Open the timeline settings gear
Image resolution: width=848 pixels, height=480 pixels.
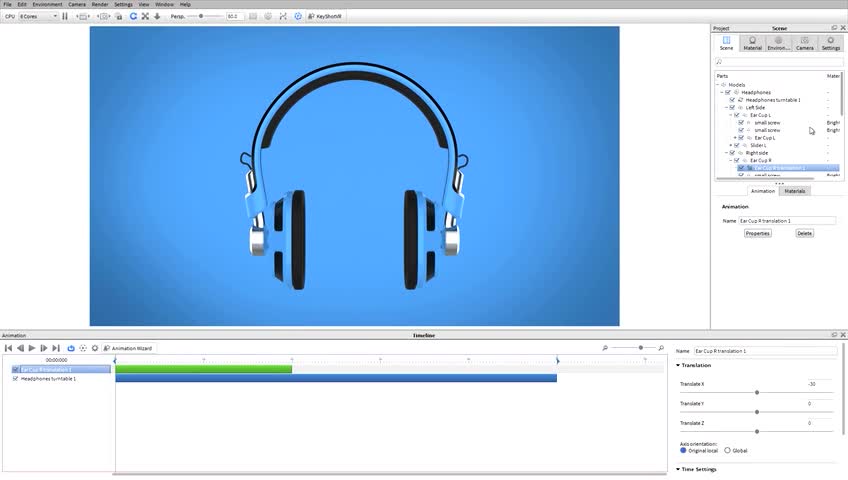[x=95, y=348]
